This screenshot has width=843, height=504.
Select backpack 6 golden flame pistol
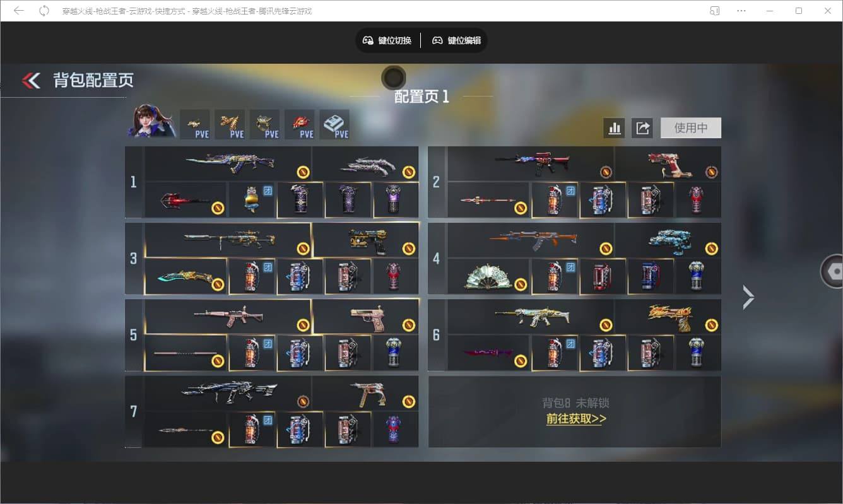[668, 317]
